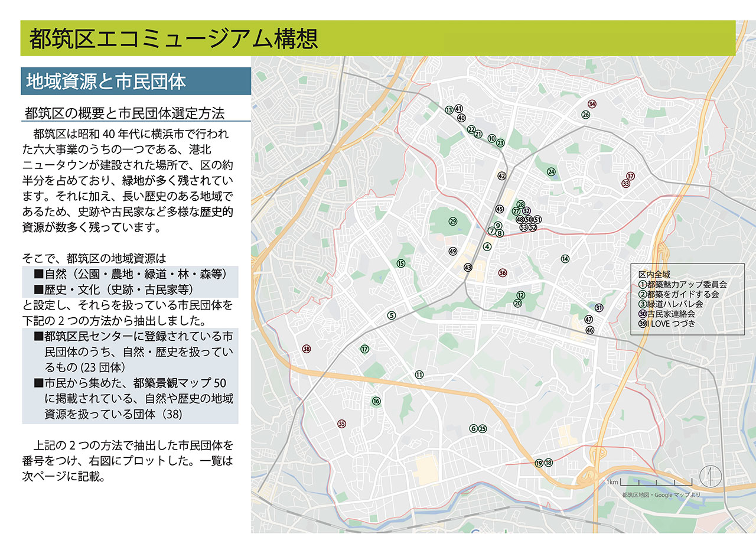Image resolution: width=756 pixels, height=537 pixels.
Task: Click green marker number 6
Action: (x=473, y=428)
